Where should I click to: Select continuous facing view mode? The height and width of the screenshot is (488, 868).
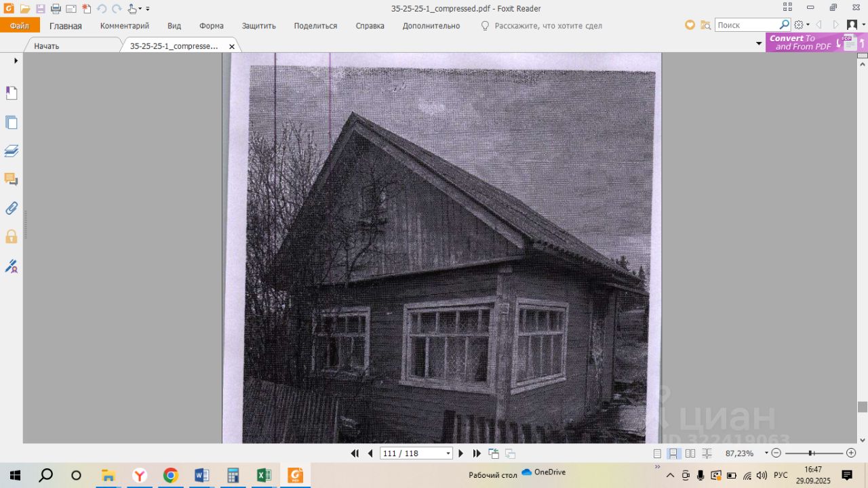707,453
